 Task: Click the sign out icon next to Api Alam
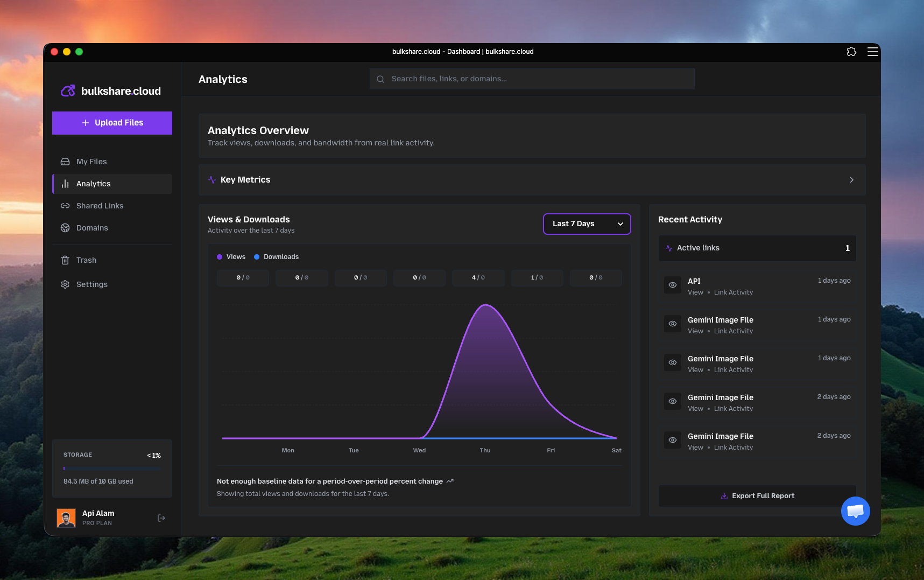point(161,518)
